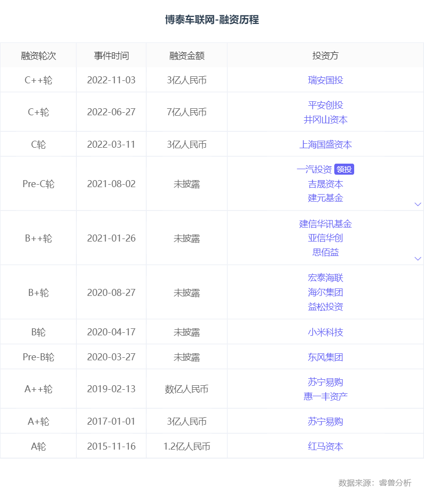Click the 领投 badge beside 一汽投资
Viewport: 424px width, 504px height.
click(x=344, y=169)
